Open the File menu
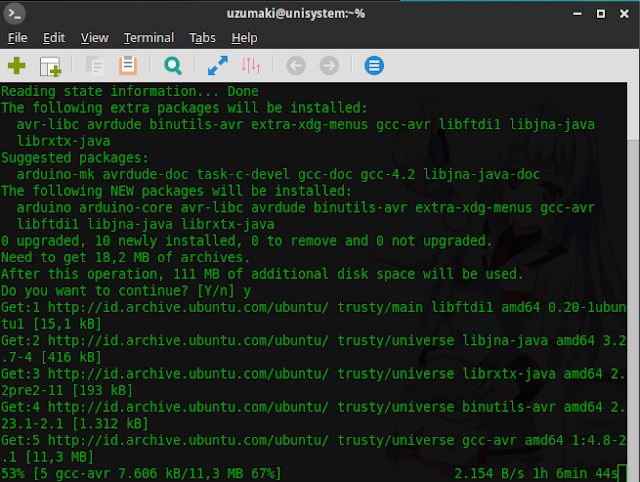The height and width of the screenshot is (482, 640). click(x=18, y=38)
